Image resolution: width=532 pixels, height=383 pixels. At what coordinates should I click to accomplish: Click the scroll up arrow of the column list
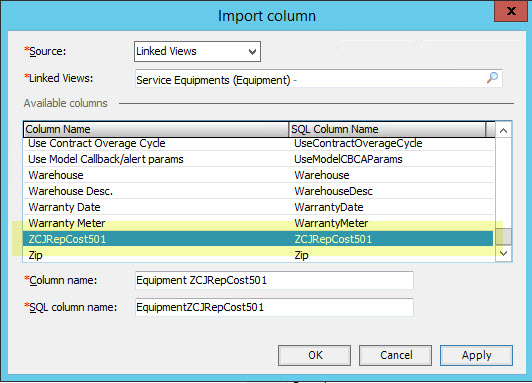pos(504,130)
